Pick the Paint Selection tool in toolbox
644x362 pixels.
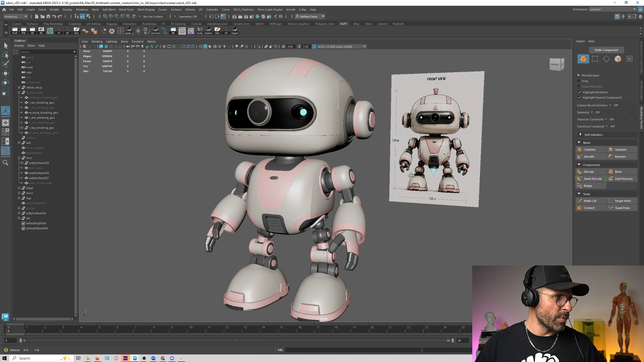click(6, 64)
